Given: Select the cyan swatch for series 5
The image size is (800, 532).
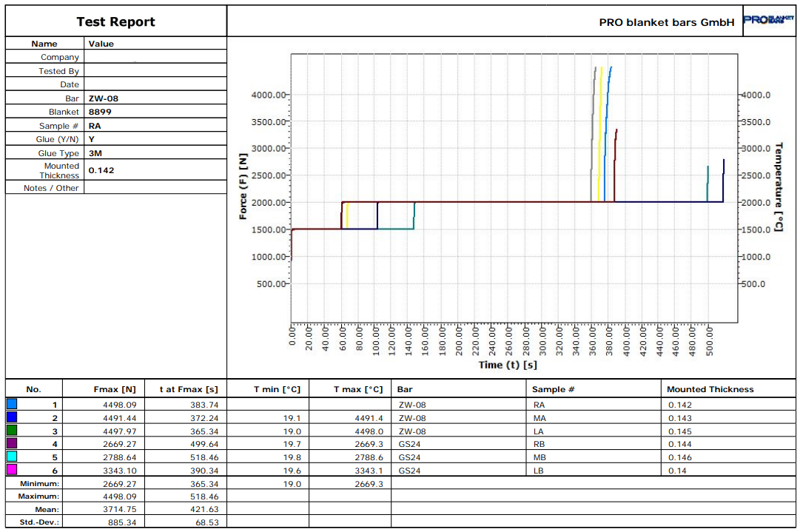Looking at the screenshot, I should [12, 457].
